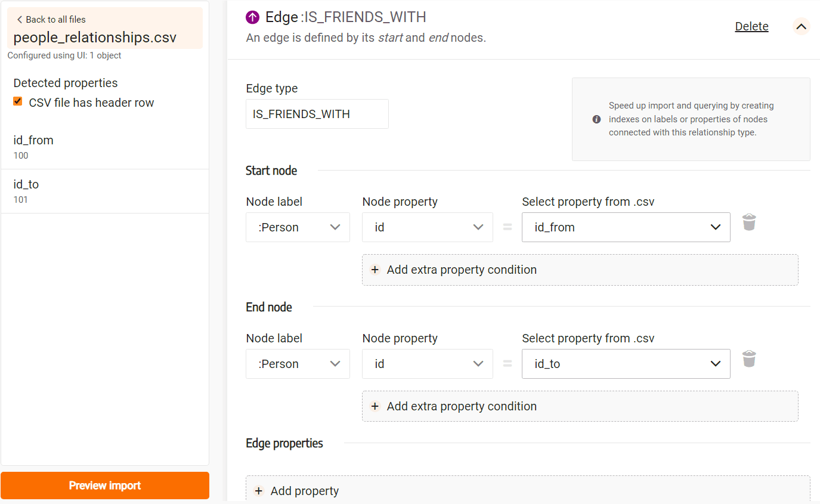Click the Edge type input field

point(317,114)
